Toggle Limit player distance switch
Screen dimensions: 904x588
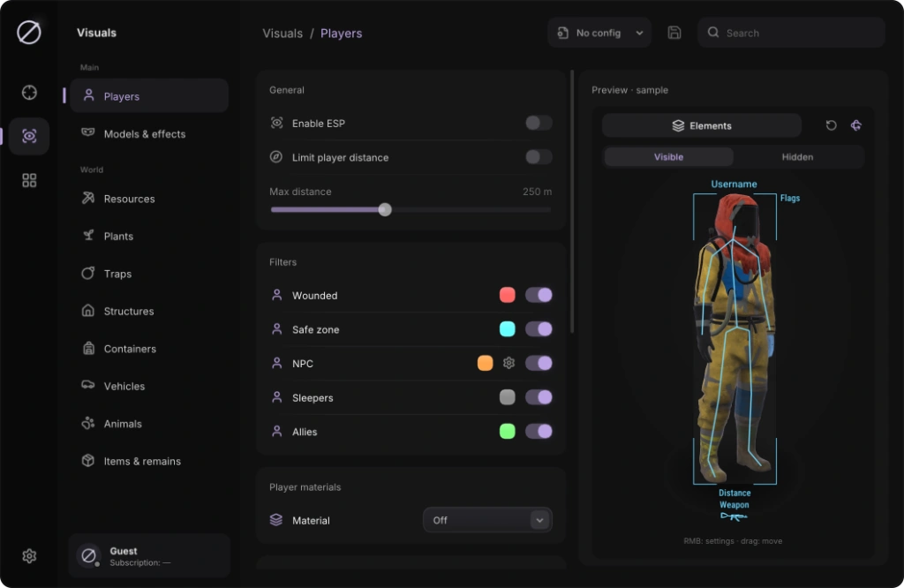[539, 157]
